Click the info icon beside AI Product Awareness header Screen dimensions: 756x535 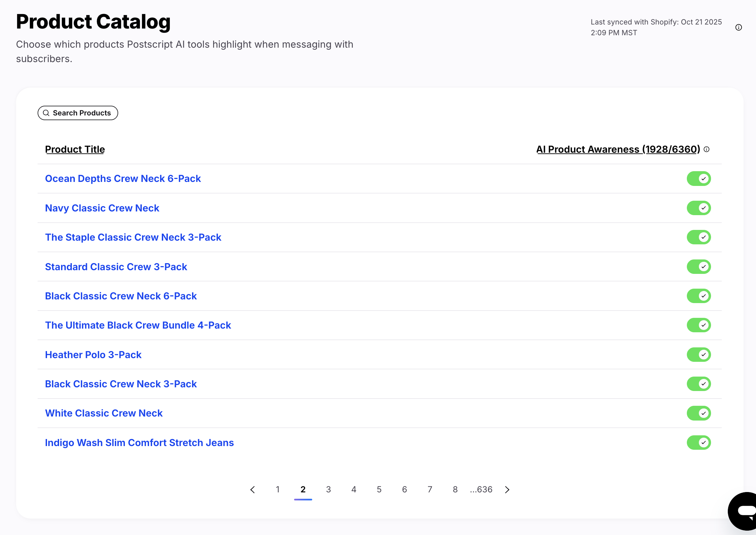(706, 150)
